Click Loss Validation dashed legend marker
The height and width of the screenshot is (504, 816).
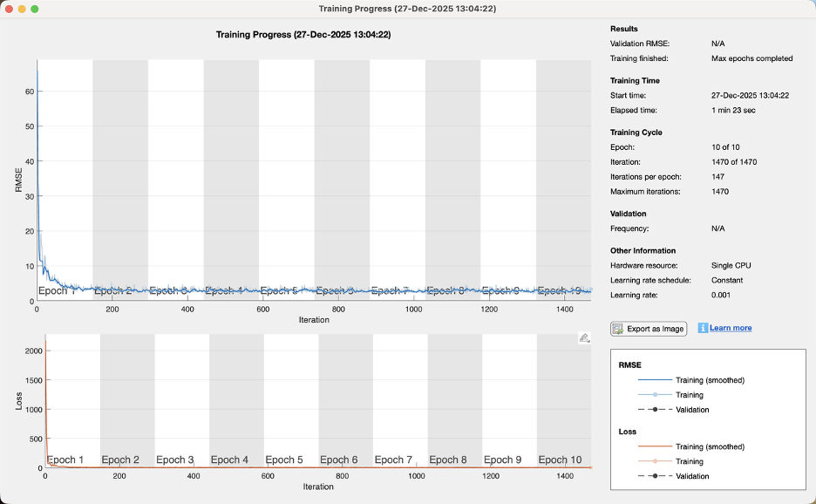[655, 476]
